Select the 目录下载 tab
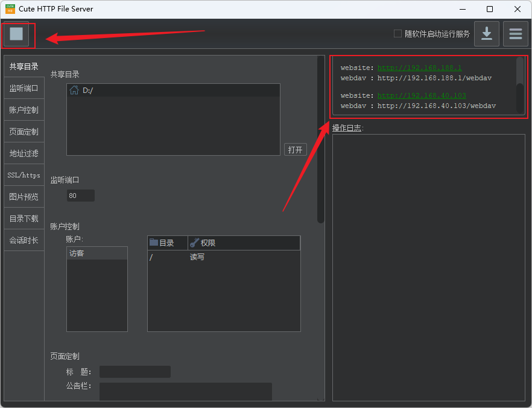Screen dimensions: 532x408 pyautogui.click(x=24, y=218)
